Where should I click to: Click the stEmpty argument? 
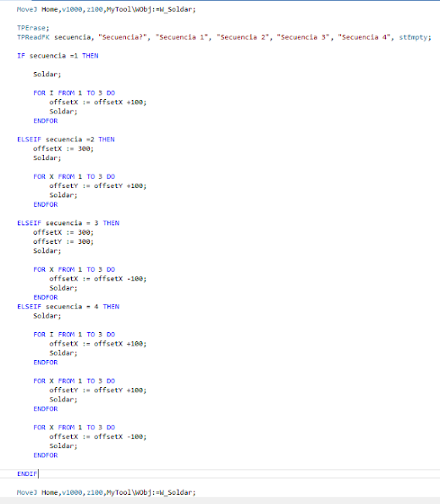click(413, 37)
